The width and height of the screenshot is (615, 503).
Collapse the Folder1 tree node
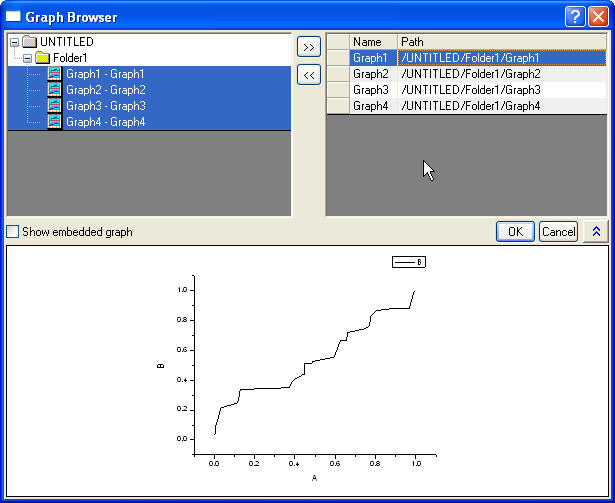click(x=27, y=58)
